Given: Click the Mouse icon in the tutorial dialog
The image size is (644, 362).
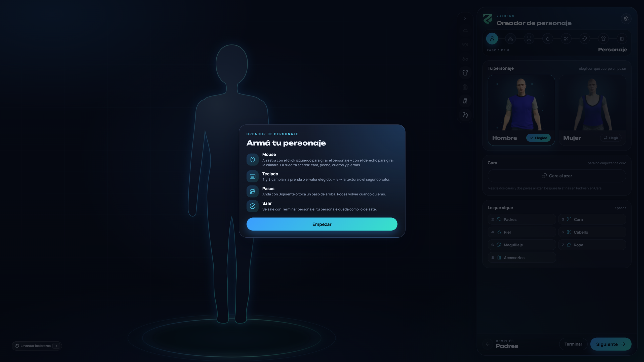Looking at the screenshot, I should click(252, 160).
